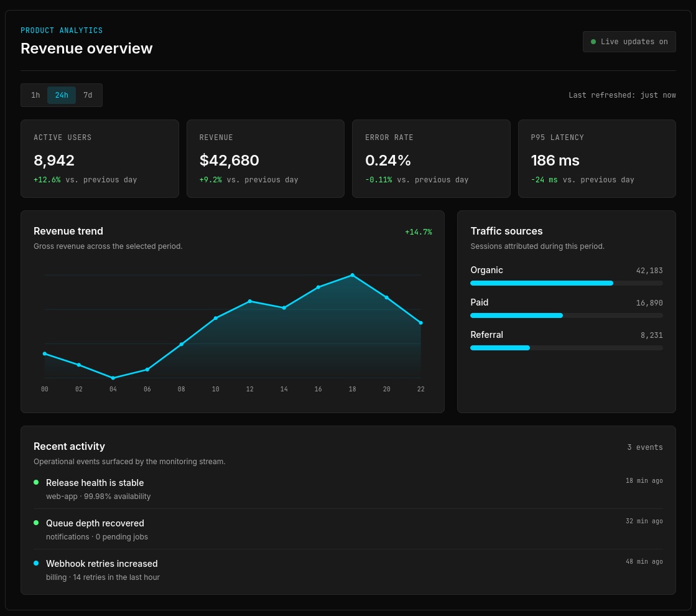This screenshot has width=696, height=616.
Task: Select the 06 hour chart data point
Action: [147, 370]
